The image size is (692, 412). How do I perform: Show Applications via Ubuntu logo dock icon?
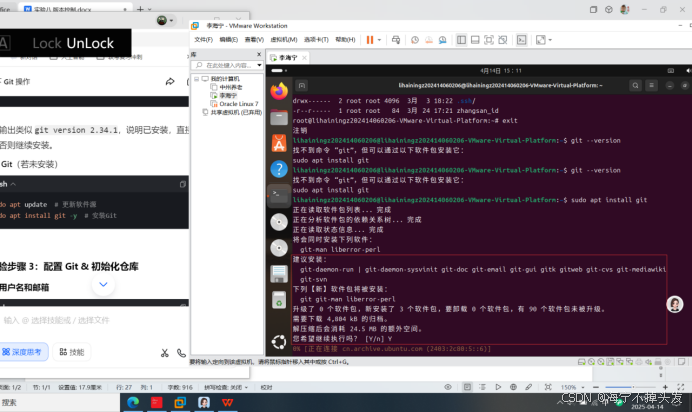click(279, 342)
